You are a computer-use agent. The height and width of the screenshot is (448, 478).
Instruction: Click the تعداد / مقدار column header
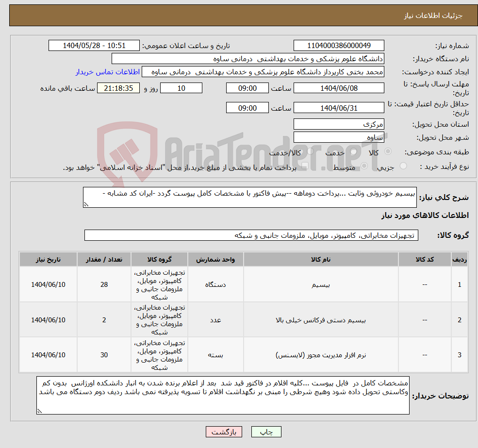coord(104,260)
